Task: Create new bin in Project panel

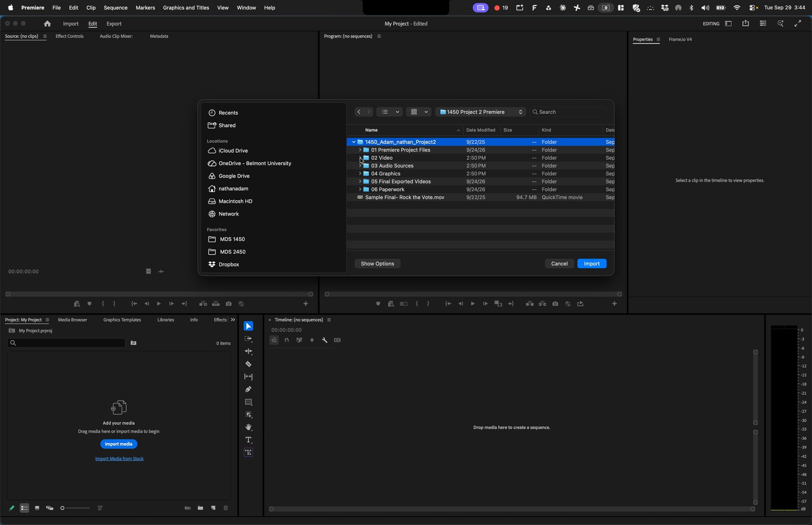Action: coord(200,508)
